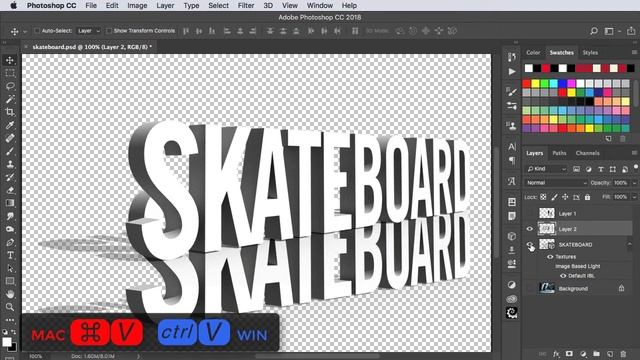Select the Pen tool
The width and height of the screenshot is (640, 360).
(x=10, y=242)
